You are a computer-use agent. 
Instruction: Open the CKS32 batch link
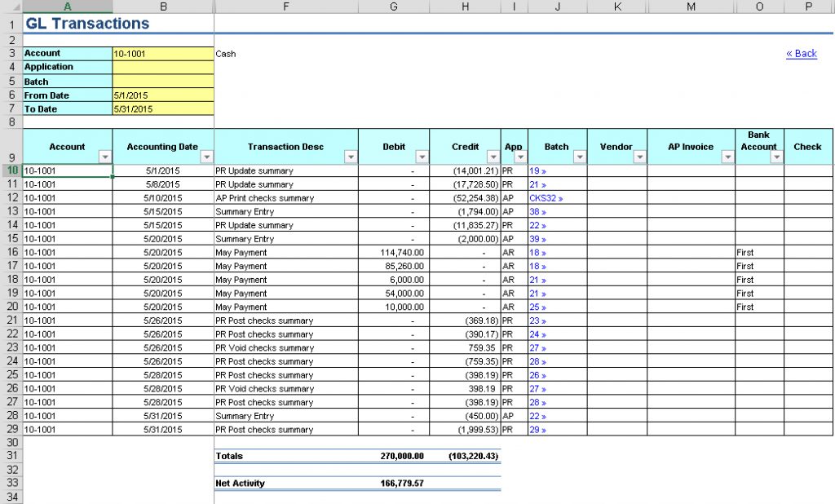click(x=546, y=197)
